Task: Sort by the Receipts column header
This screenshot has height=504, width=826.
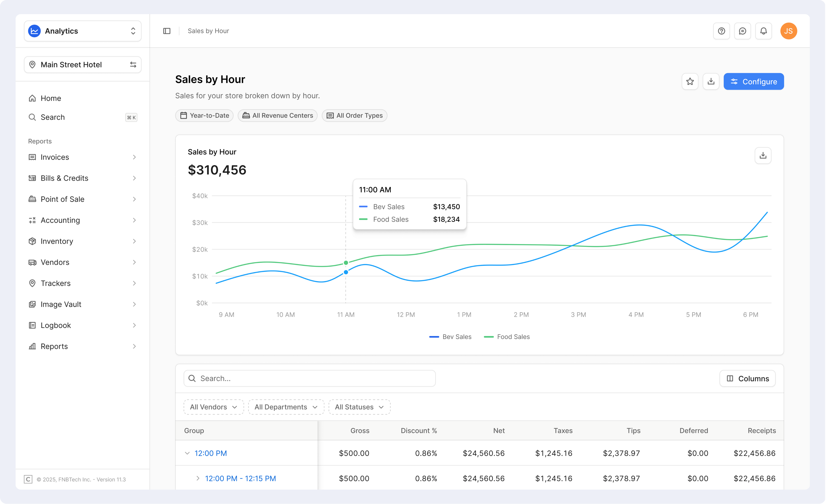Action: pos(762,431)
